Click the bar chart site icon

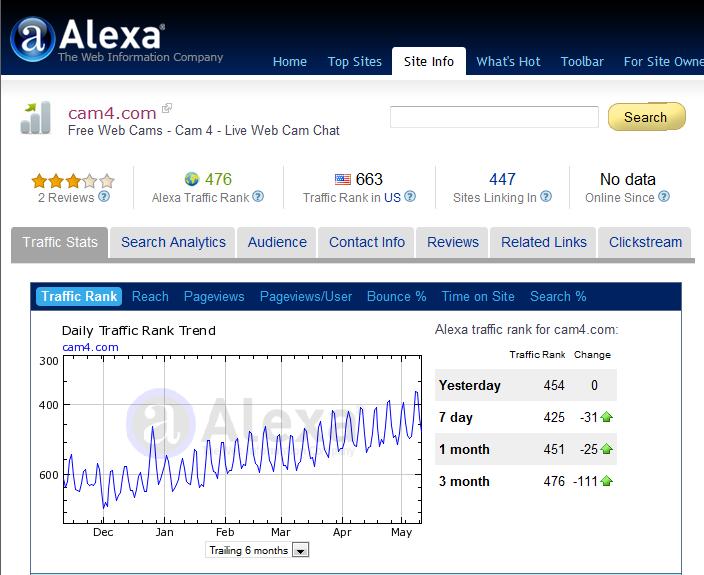(x=35, y=118)
